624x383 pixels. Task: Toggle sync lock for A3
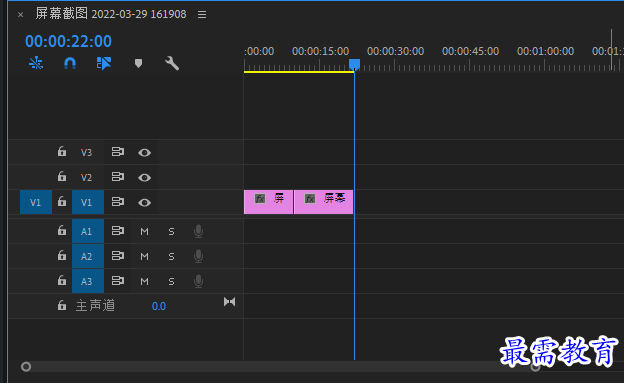tap(117, 281)
